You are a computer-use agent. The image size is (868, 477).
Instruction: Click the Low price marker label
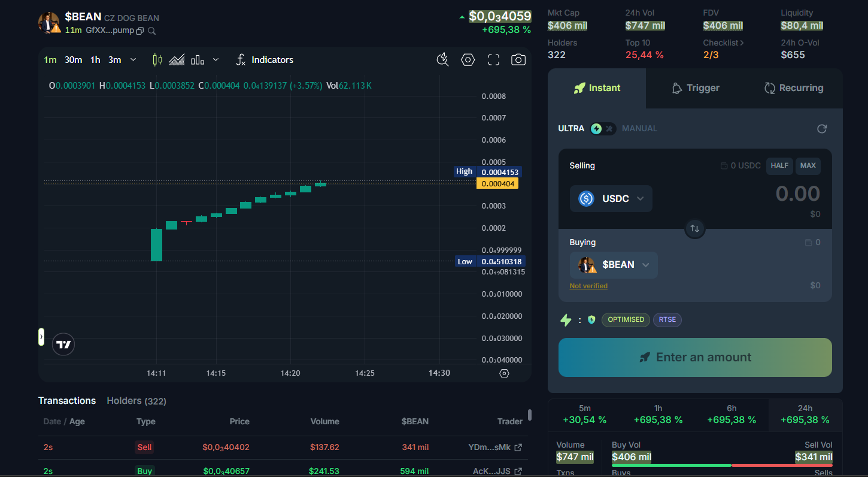coord(488,261)
